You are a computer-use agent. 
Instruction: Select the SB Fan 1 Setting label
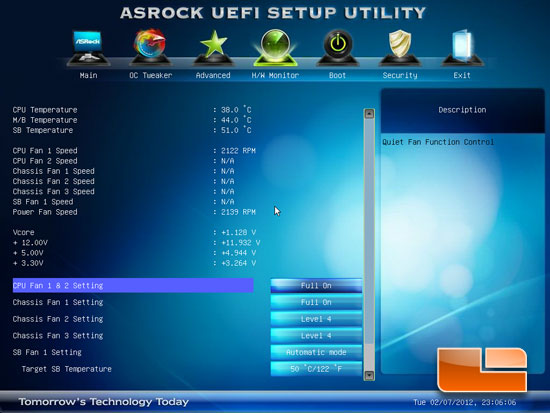coord(47,352)
